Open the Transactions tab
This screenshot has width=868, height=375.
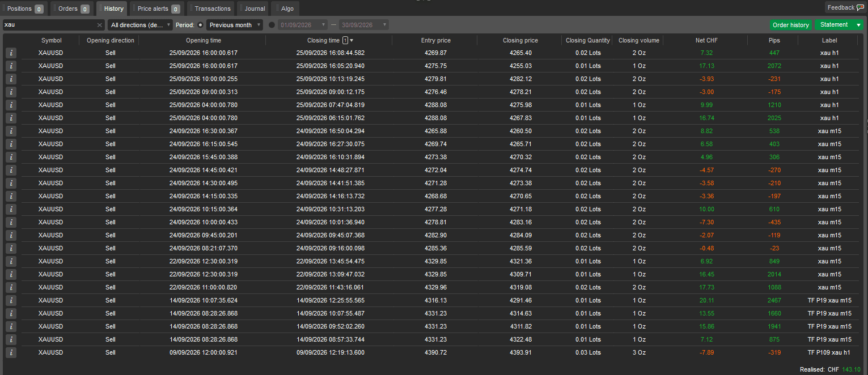pyautogui.click(x=211, y=8)
